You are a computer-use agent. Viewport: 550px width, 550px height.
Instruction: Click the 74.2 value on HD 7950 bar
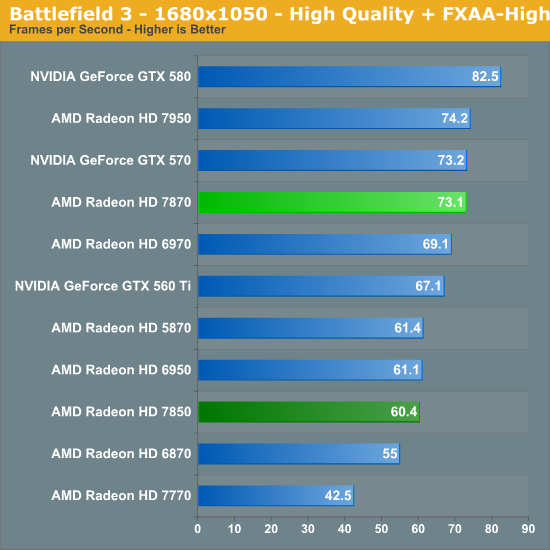(455, 118)
